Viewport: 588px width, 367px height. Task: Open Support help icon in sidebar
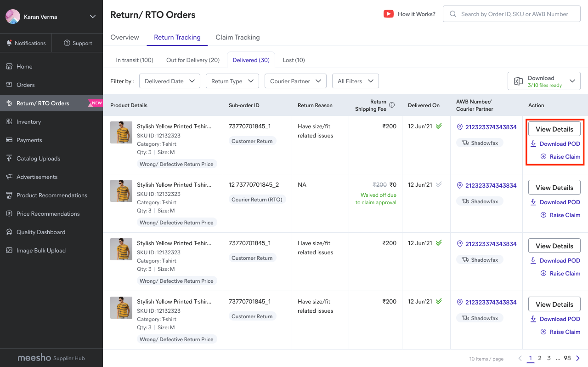pos(67,43)
